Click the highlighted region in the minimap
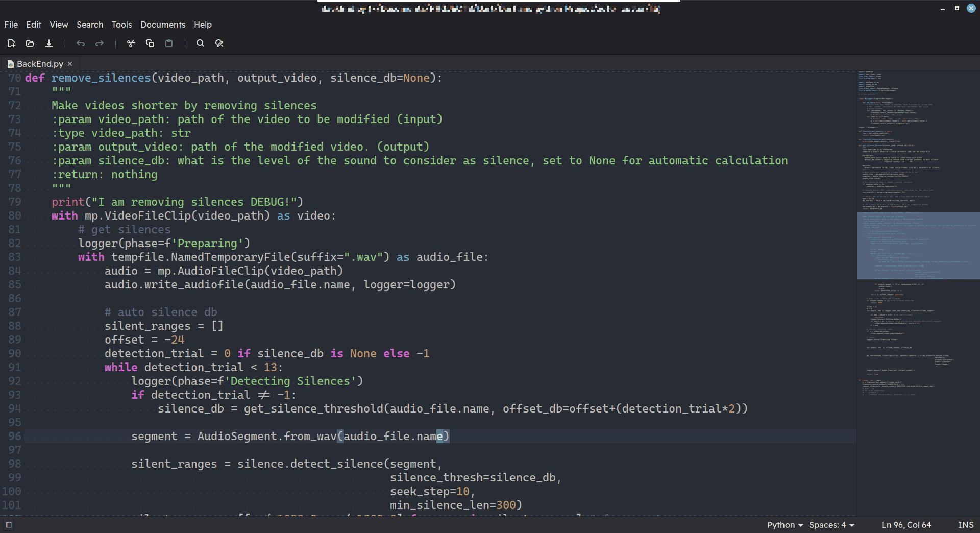The width and height of the screenshot is (980, 533). tap(918, 246)
